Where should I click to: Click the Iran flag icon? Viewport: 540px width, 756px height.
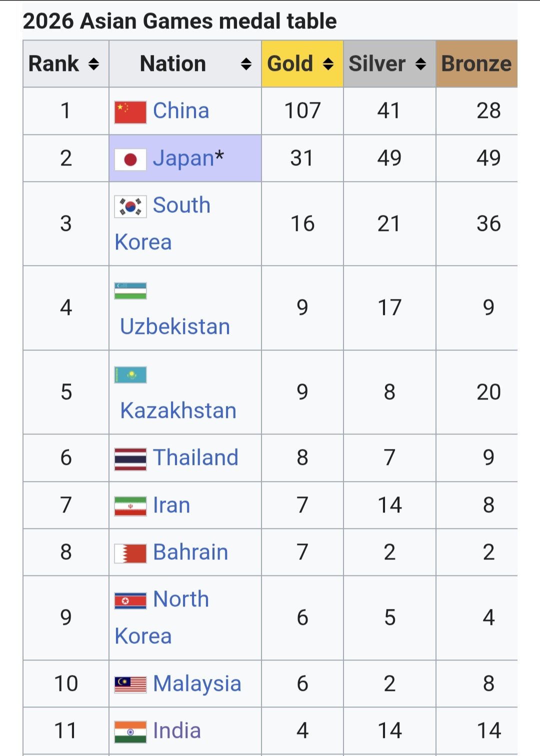(x=130, y=506)
